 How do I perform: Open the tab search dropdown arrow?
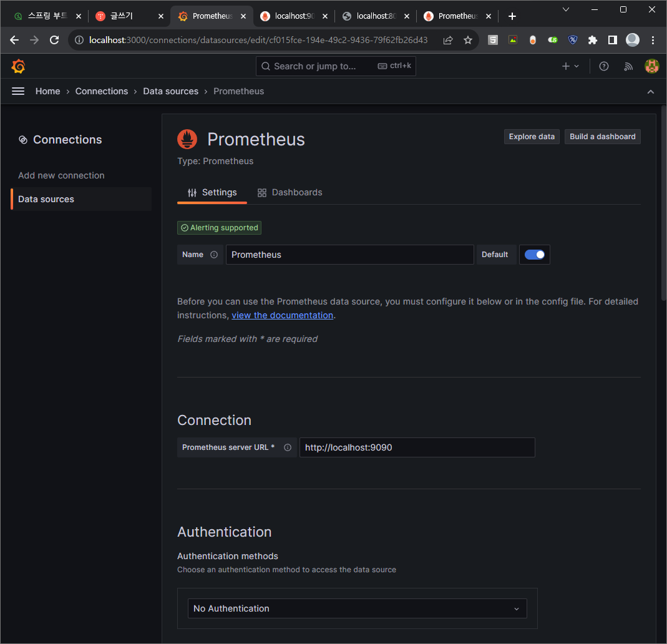coord(566,9)
